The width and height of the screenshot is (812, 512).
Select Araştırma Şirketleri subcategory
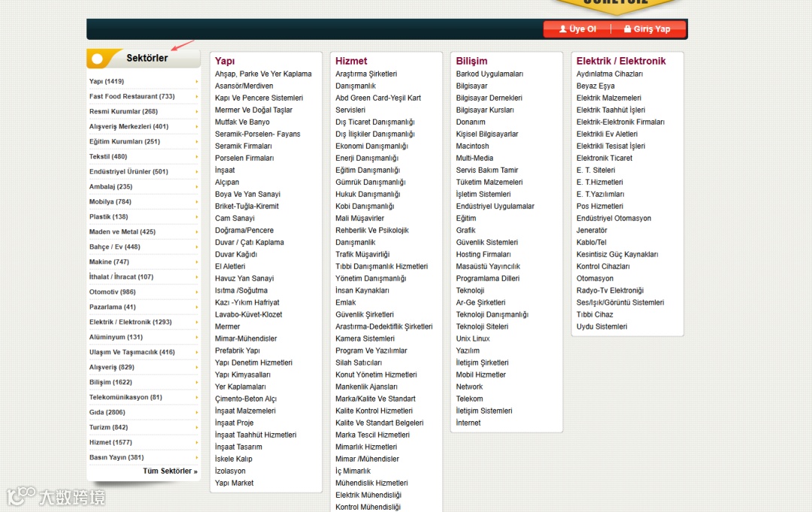tap(366, 74)
